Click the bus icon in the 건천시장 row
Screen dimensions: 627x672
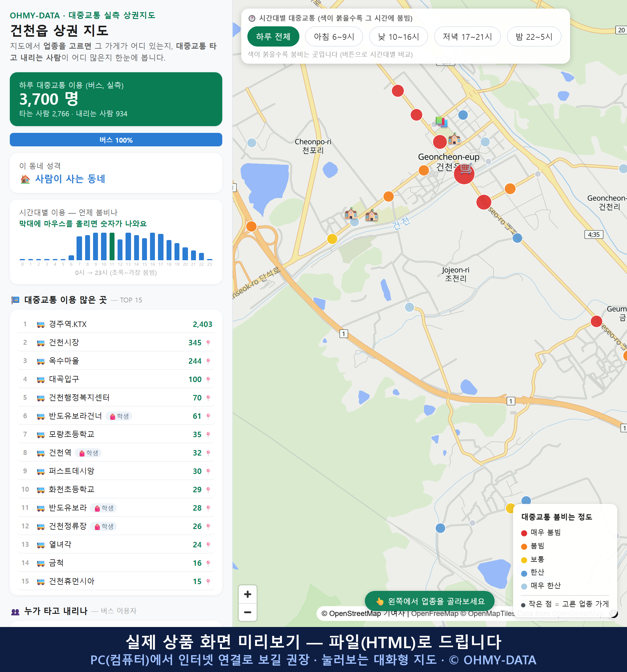click(40, 343)
